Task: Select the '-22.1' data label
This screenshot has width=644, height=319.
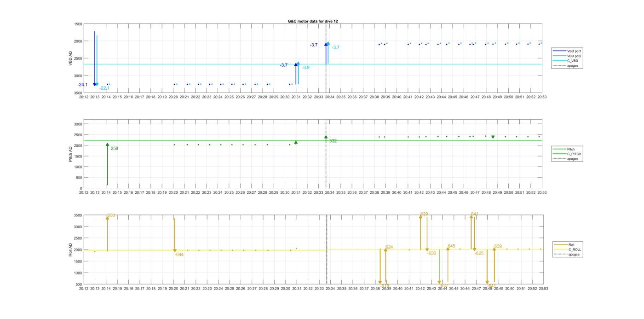Action: (104, 88)
